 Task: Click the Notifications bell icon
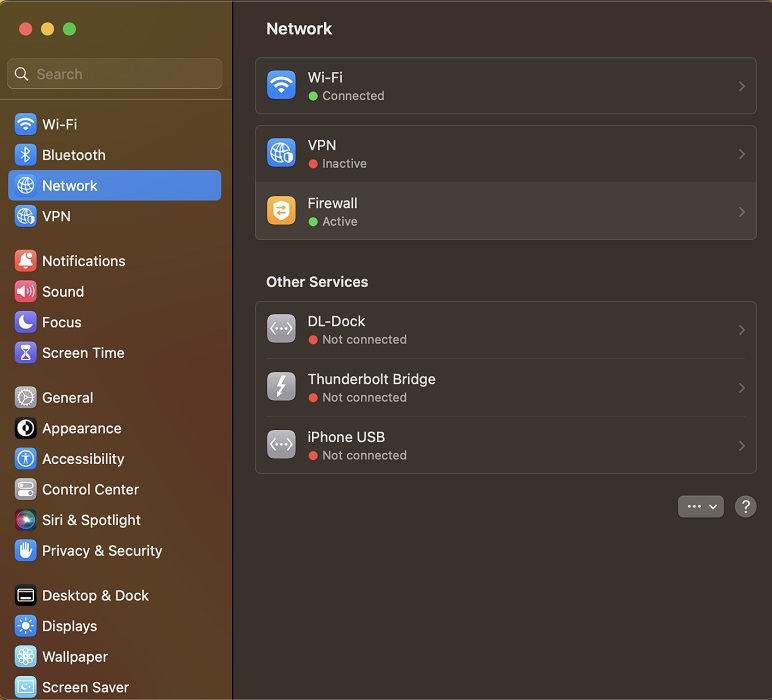26,261
